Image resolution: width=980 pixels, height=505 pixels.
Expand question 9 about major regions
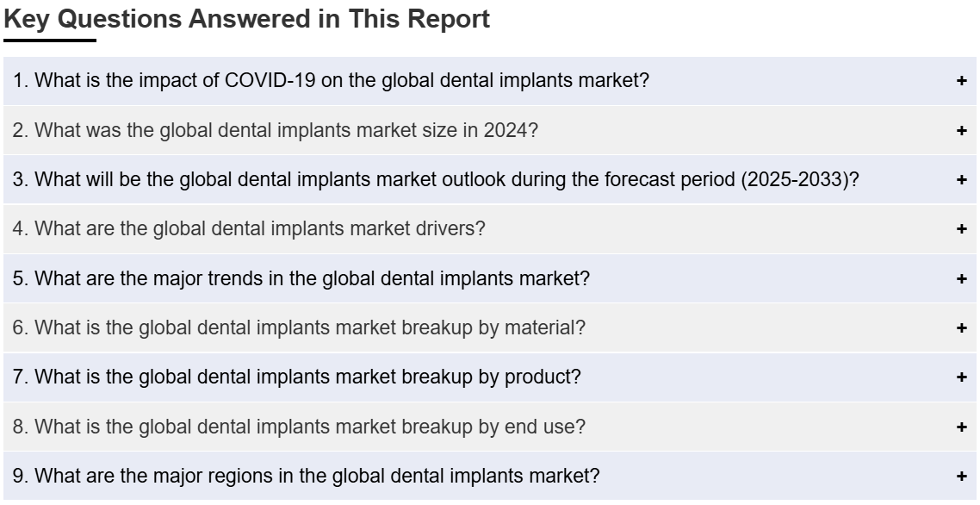click(x=489, y=477)
